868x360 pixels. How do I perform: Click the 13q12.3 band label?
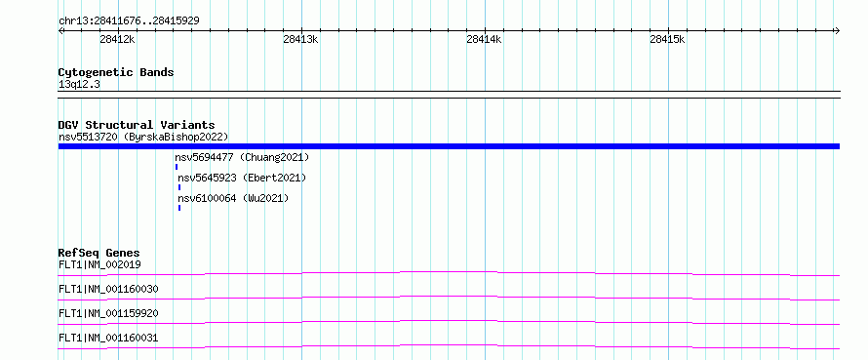pyautogui.click(x=80, y=85)
